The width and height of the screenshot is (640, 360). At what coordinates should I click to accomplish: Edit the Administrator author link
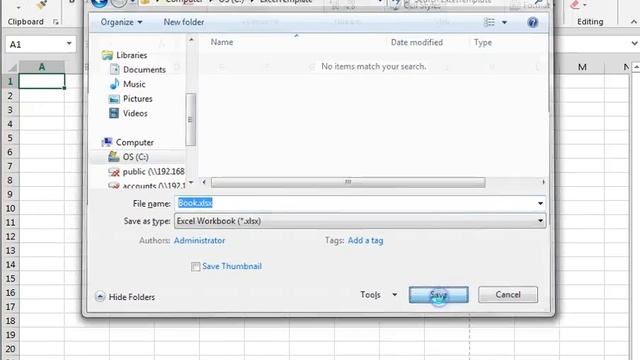coord(199,240)
